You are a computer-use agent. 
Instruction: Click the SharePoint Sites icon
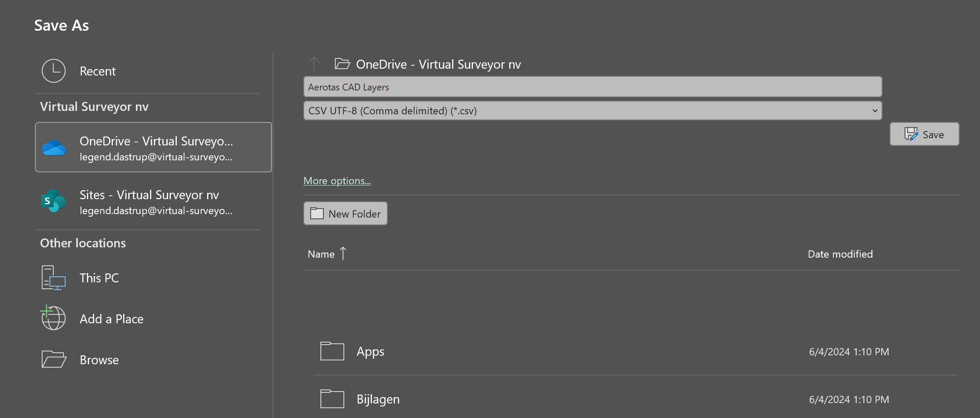point(54,201)
